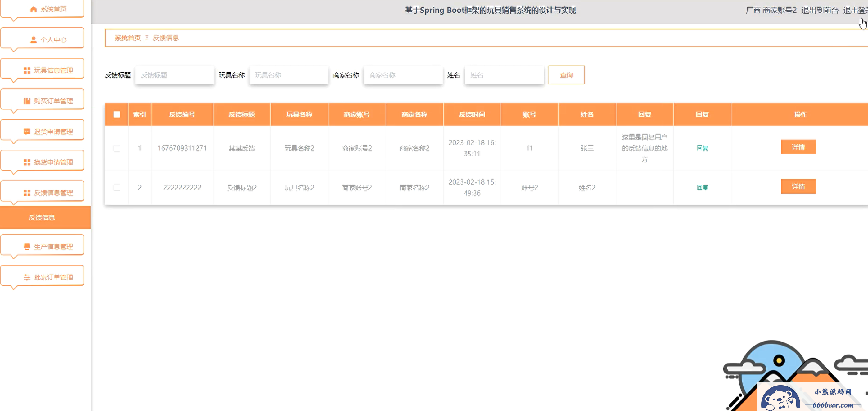The height and width of the screenshot is (411, 868).
Task: Click cell 1676709311271
Action: pyautogui.click(x=182, y=148)
